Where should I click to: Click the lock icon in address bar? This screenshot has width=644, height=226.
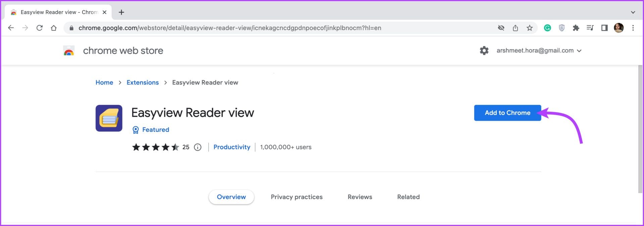pos(71,28)
